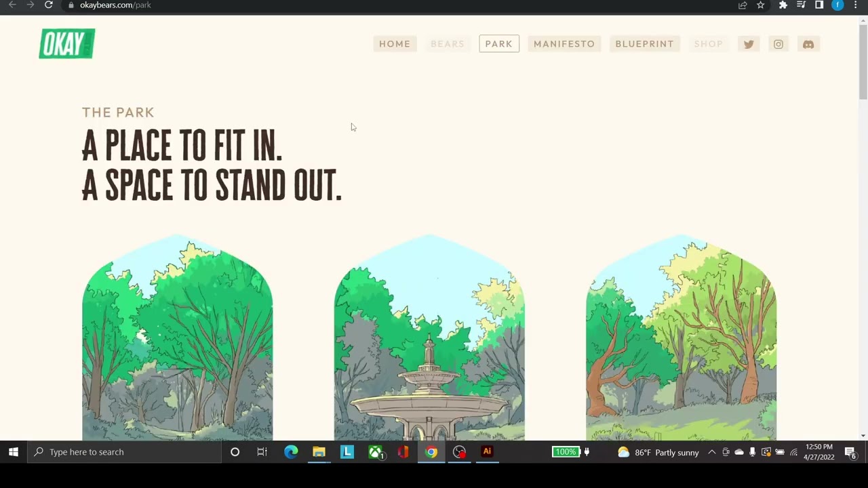Click the scrollbar down arrow
Image resolution: width=868 pixels, height=488 pixels.
[863, 436]
